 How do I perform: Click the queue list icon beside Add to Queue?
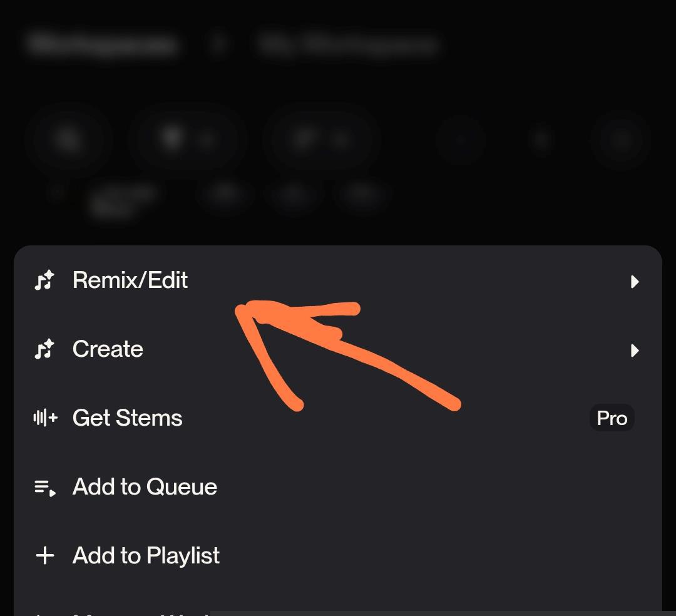[44, 487]
